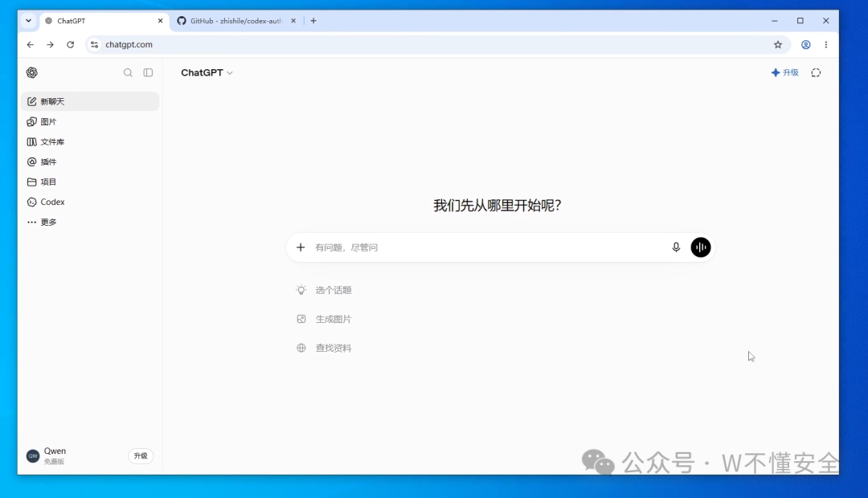Viewport: 868px width, 498px height.
Task: Open 项目 in the sidebar
Action: coord(90,182)
